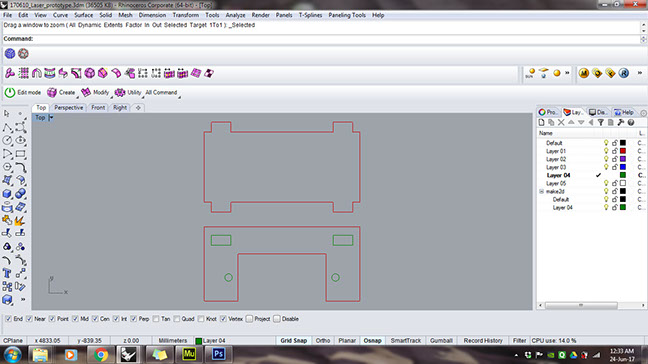Open the Curve menu
The height and width of the screenshot is (364, 648).
coord(60,15)
